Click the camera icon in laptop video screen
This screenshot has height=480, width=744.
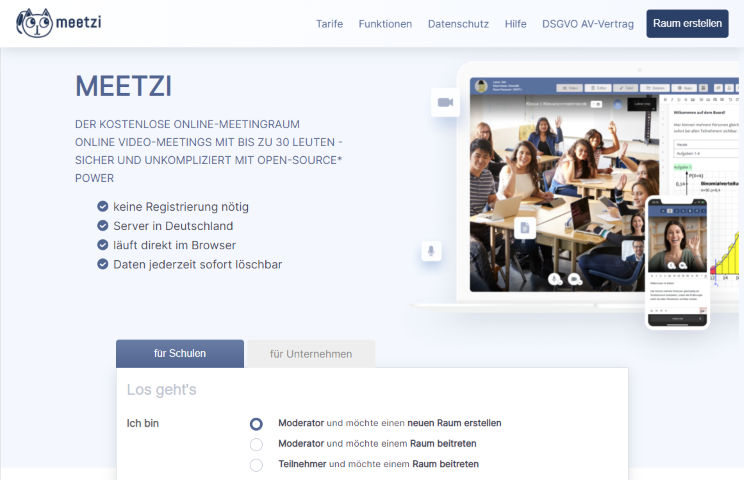point(574,279)
